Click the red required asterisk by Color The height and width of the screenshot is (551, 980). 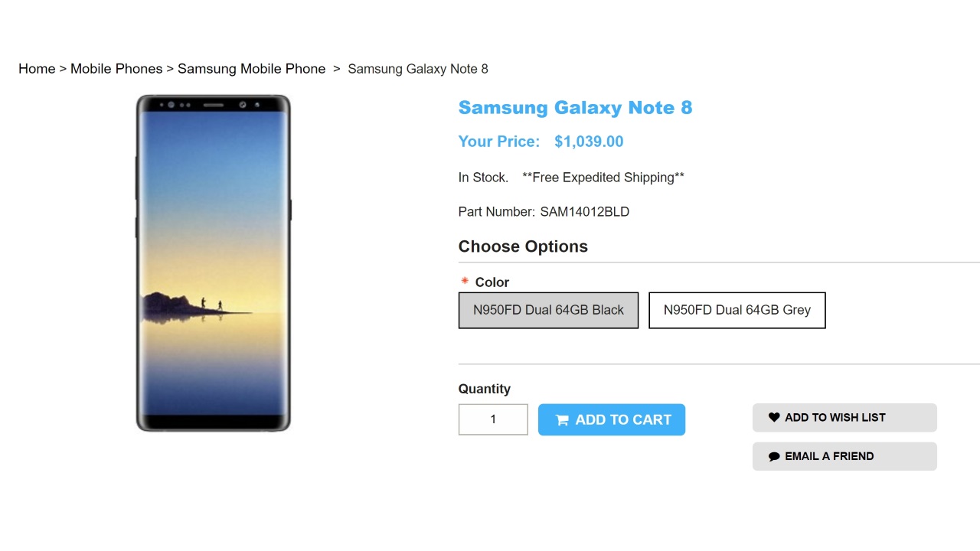(x=465, y=282)
